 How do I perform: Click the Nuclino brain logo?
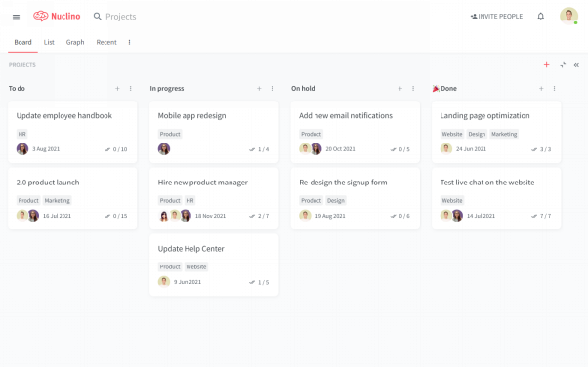click(40, 17)
